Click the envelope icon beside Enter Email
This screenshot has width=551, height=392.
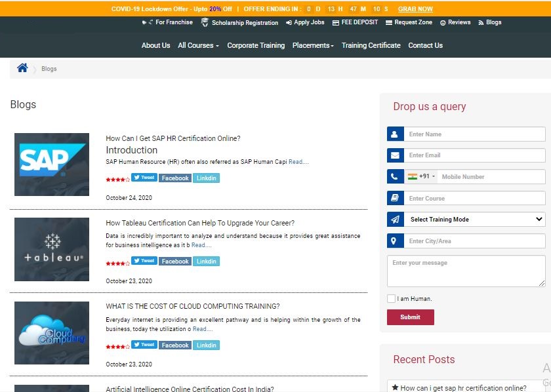(395, 155)
